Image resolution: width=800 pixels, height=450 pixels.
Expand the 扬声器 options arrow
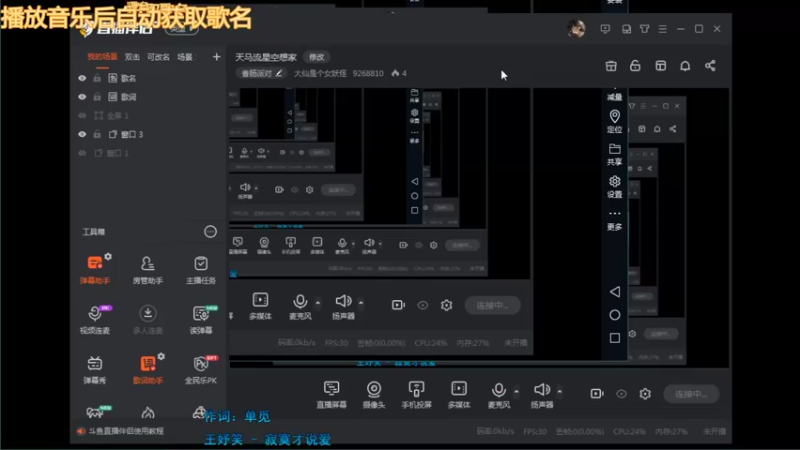560,391
